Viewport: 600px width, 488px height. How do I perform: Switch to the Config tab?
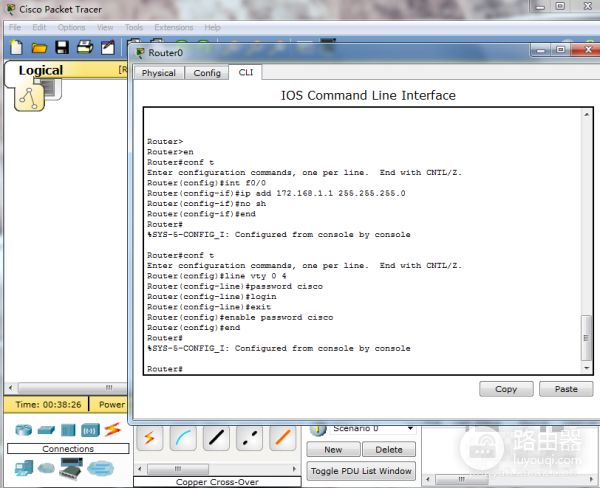click(207, 73)
